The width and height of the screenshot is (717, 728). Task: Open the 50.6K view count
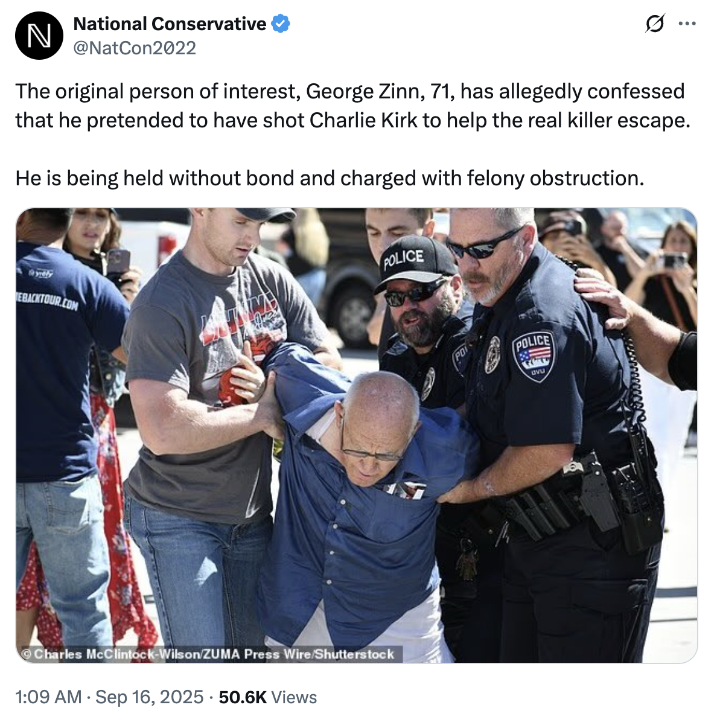243,697
